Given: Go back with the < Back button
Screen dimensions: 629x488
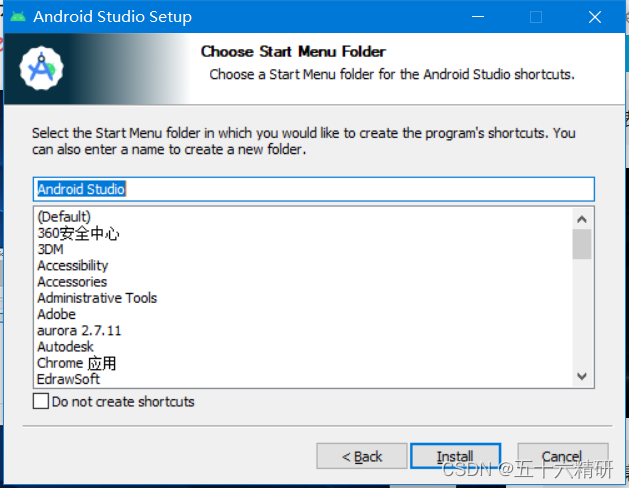Looking at the screenshot, I should point(362,456).
